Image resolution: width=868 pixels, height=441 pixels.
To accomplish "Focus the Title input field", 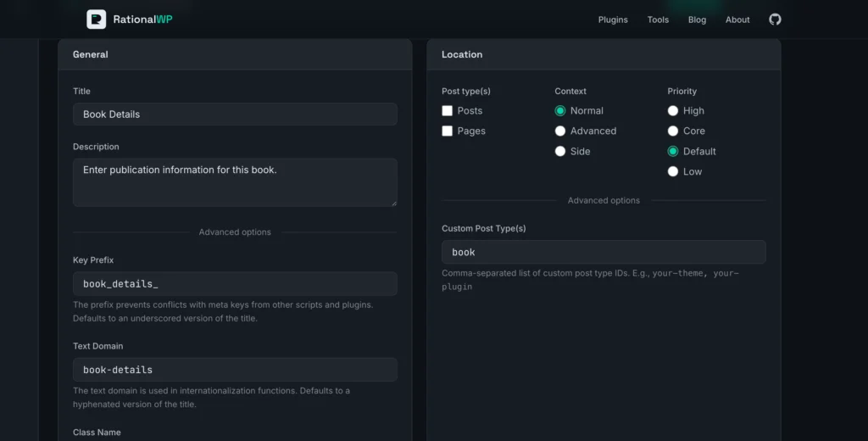I will (x=235, y=114).
